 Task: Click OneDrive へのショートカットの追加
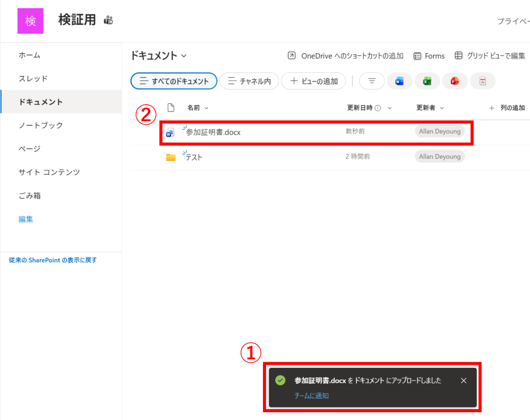coord(346,56)
